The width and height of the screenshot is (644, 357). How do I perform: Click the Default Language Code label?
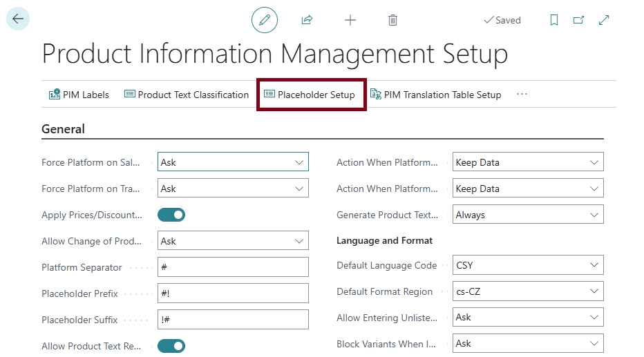click(x=386, y=265)
